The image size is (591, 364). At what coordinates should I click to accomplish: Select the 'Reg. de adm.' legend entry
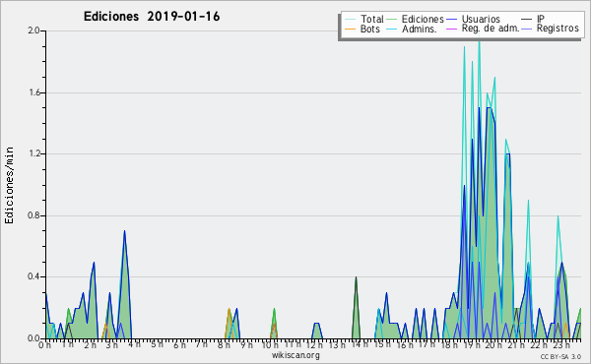pyautogui.click(x=491, y=29)
